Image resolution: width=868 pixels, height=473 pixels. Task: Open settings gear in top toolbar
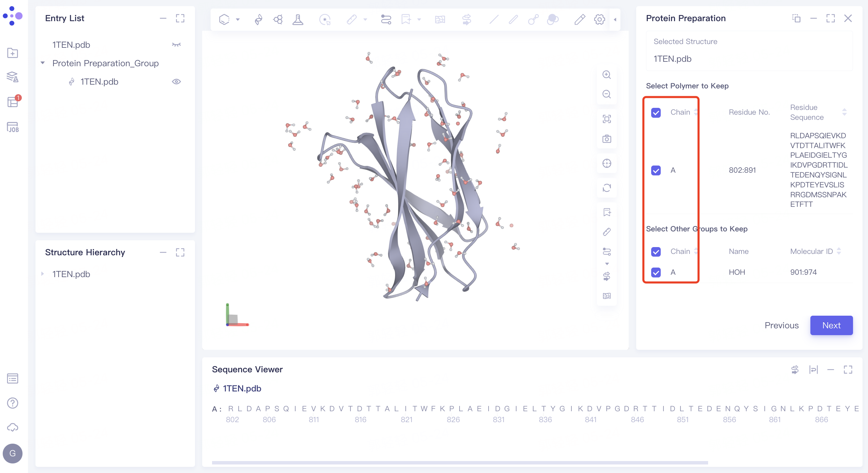pos(599,19)
